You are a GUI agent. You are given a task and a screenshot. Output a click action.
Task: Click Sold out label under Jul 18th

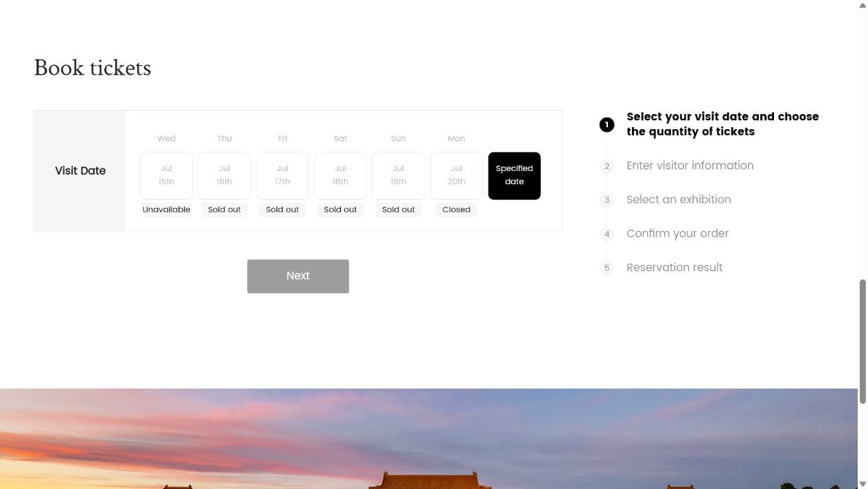(x=340, y=209)
